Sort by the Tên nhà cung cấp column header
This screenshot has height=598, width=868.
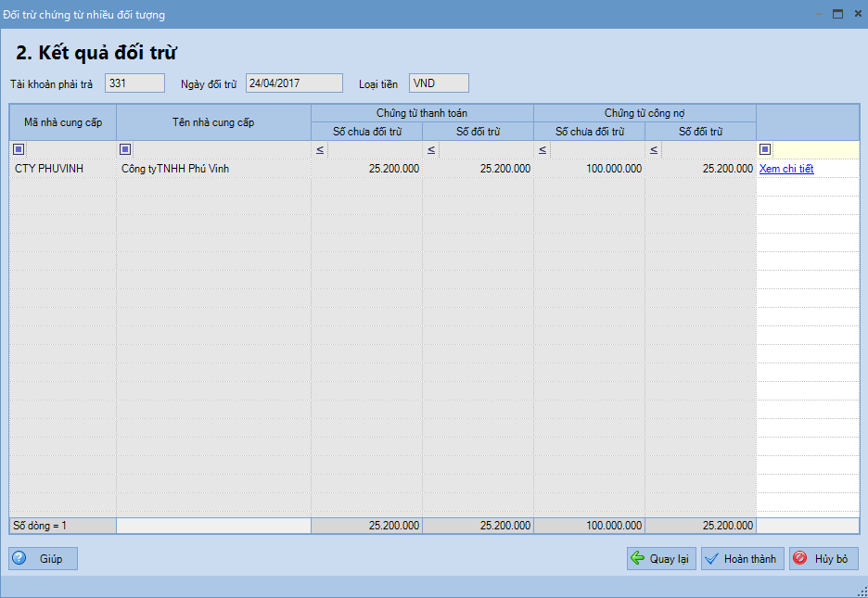[213, 122]
